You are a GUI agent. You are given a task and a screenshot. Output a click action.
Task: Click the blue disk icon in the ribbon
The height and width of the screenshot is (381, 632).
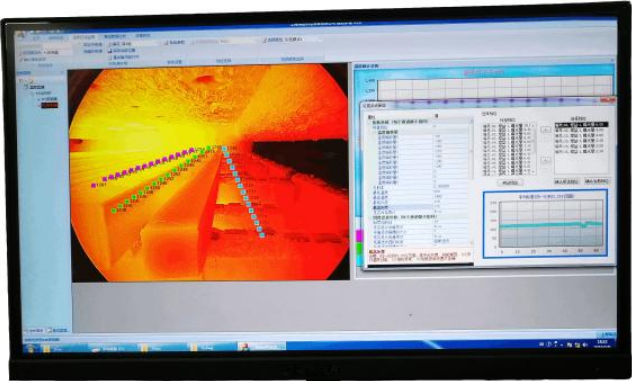click(x=110, y=51)
